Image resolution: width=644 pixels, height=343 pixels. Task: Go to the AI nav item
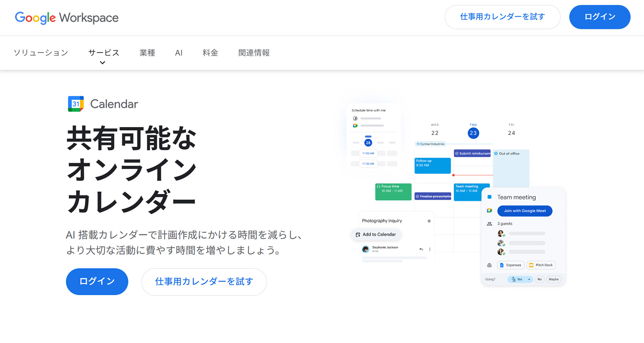179,53
